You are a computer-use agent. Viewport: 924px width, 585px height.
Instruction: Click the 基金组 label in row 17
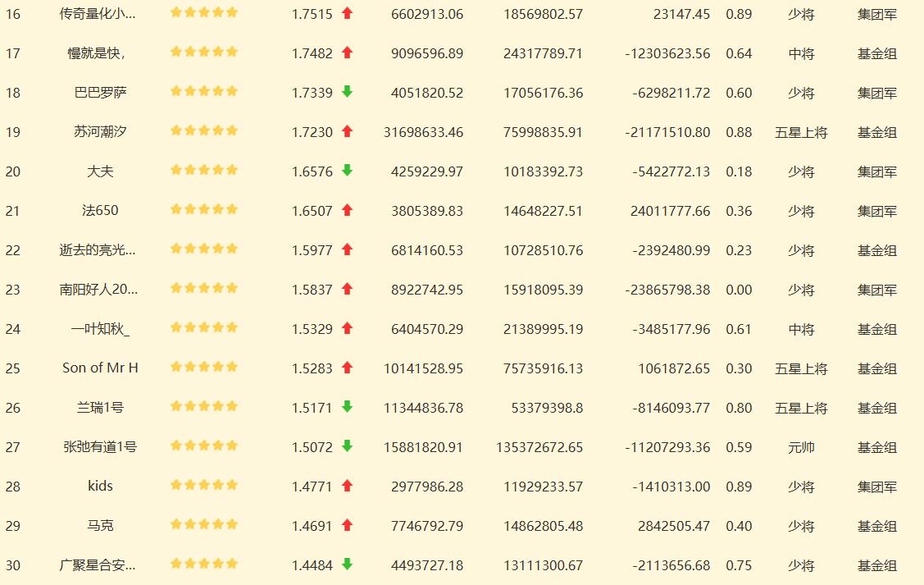pyautogui.click(x=877, y=53)
